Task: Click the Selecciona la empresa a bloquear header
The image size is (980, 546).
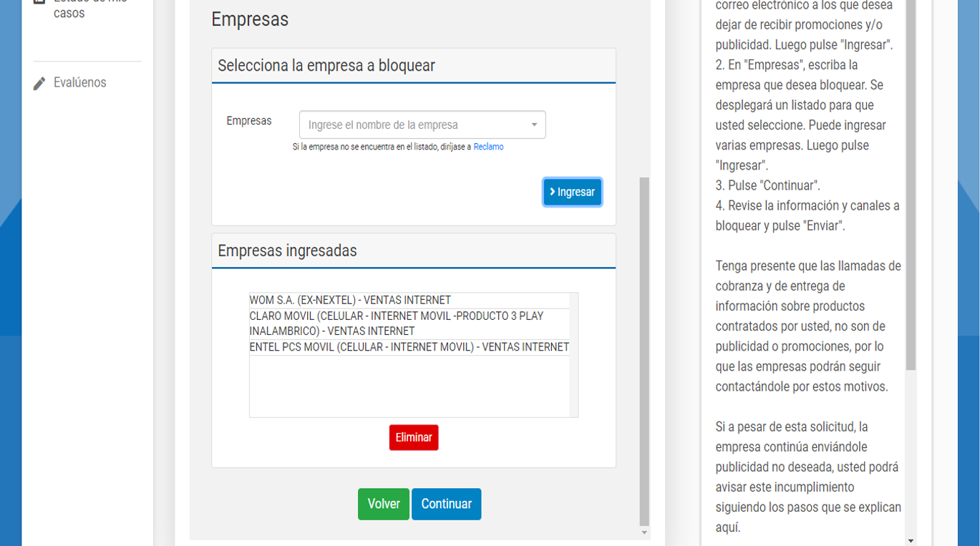Action: [414, 66]
